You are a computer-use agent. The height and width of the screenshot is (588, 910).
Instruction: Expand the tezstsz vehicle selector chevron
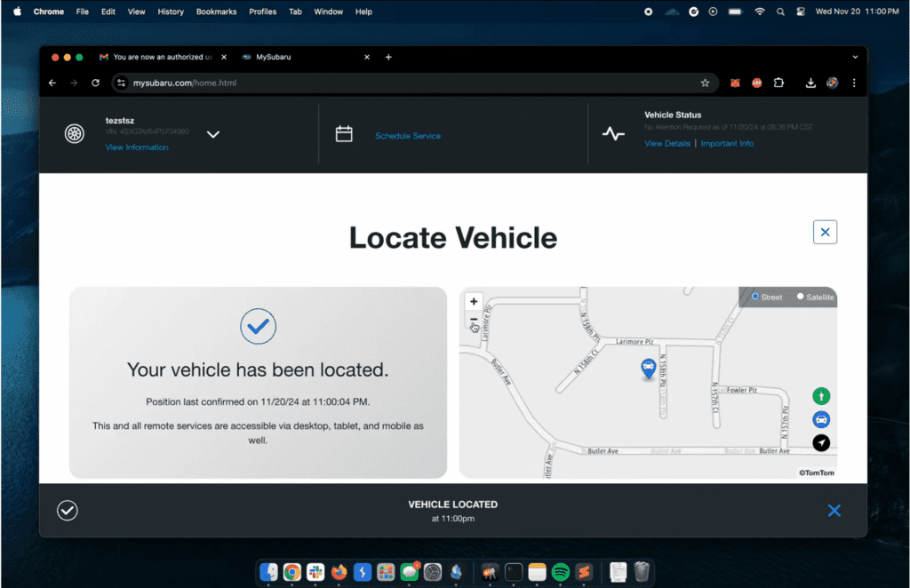click(213, 134)
